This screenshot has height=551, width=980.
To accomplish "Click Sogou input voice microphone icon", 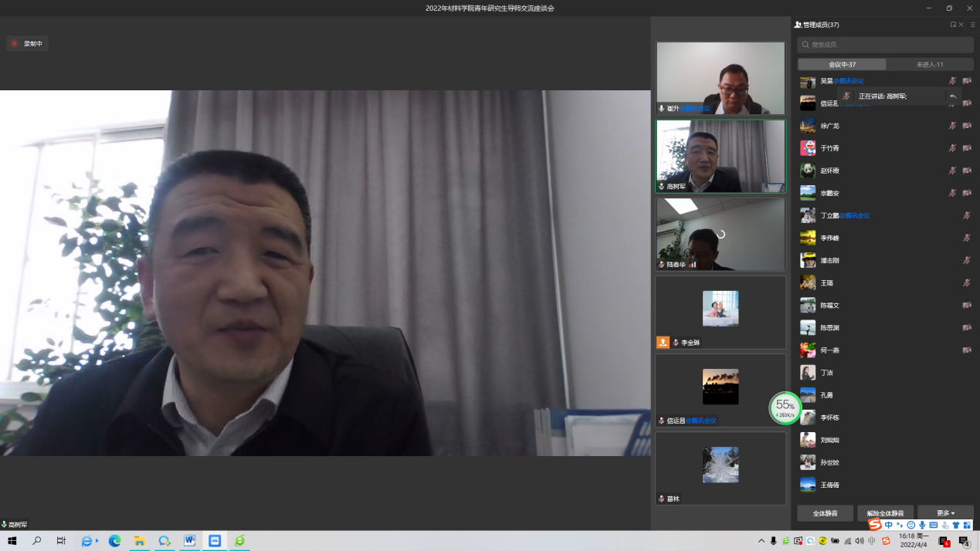I will pyautogui.click(x=922, y=526).
